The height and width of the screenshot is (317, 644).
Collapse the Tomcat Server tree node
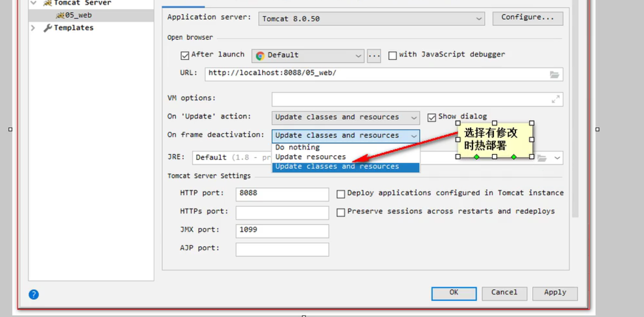pos(34,3)
